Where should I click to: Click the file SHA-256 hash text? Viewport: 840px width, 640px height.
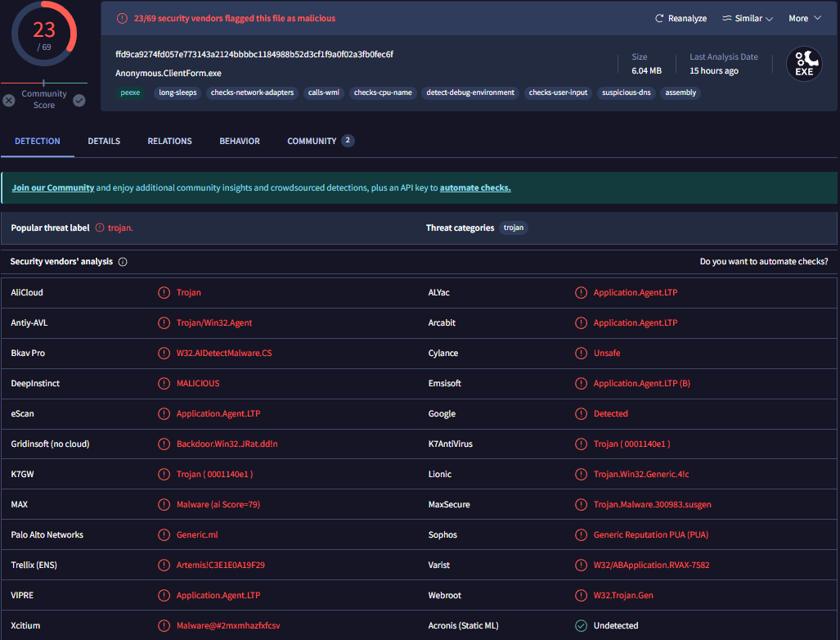pyautogui.click(x=254, y=54)
